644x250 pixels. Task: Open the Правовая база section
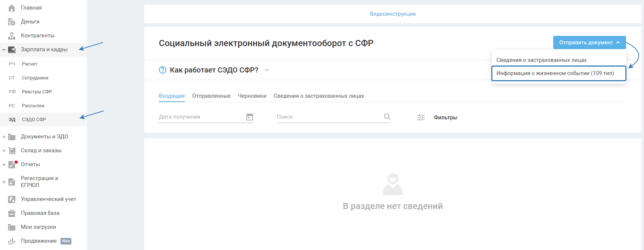[40, 213]
